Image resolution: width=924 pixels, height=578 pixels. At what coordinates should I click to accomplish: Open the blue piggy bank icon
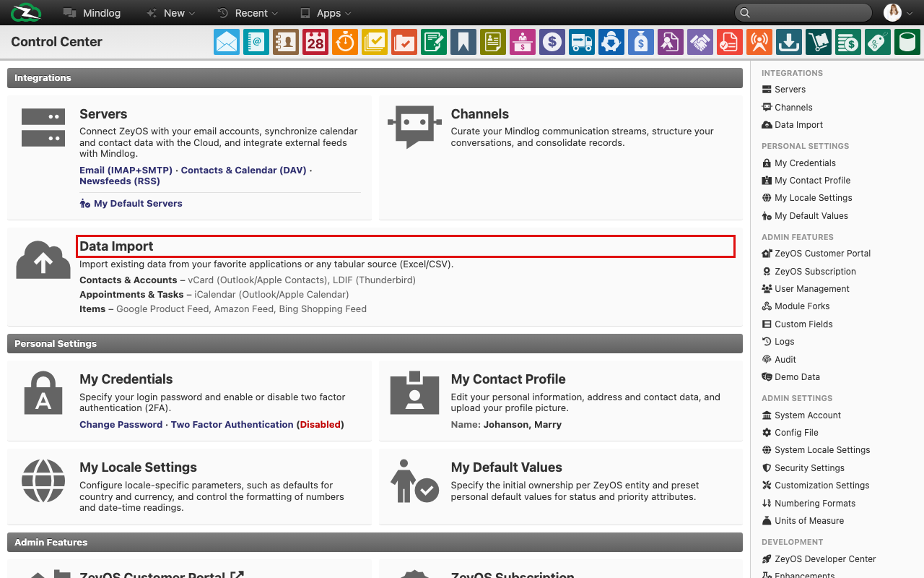click(611, 42)
